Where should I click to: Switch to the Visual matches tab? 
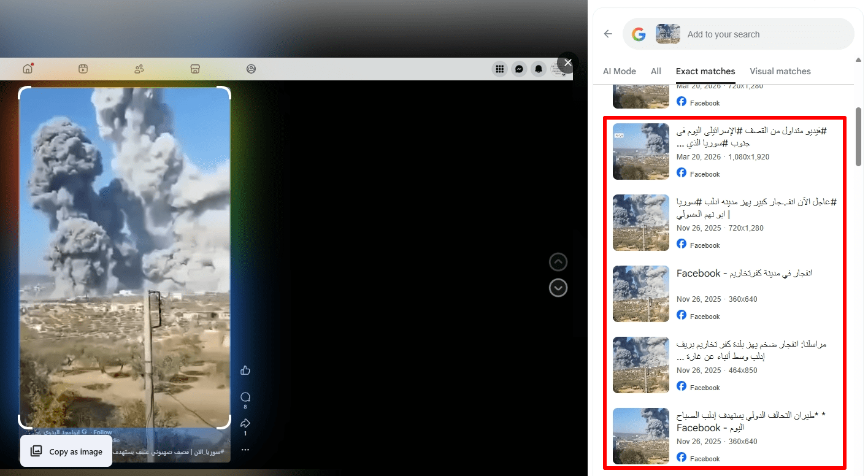[x=780, y=71]
